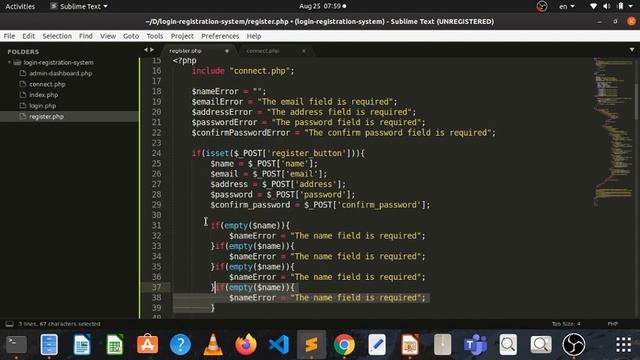Open the Terminal from the dock
Image resolution: width=640 pixels, height=360 pixels.
(x=16, y=344)
